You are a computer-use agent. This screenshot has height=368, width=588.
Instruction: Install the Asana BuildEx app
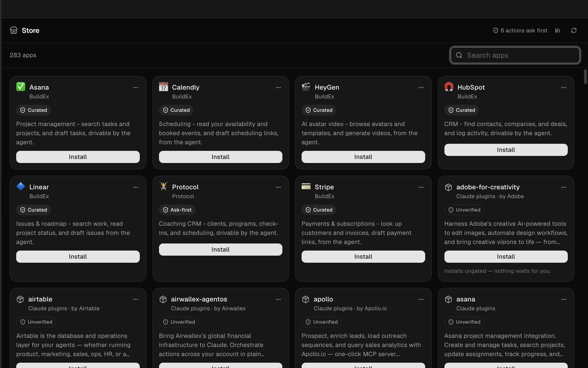coord(78,157)
